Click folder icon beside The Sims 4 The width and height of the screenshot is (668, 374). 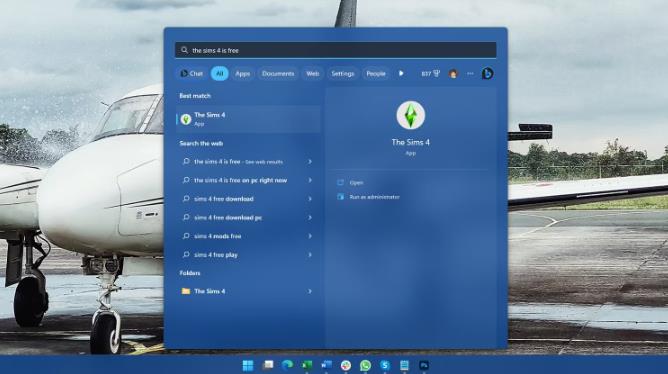(x=186, y=291)
